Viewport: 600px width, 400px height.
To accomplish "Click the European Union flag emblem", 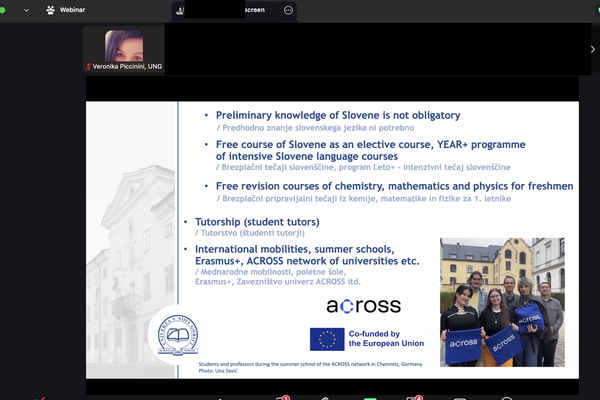I will tap(327, 339).
